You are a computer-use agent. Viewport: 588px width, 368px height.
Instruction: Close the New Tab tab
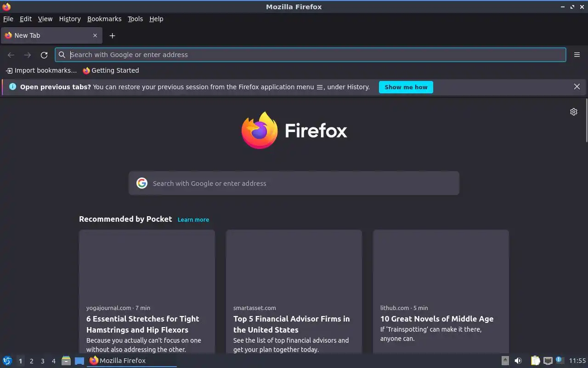(95, 35)
